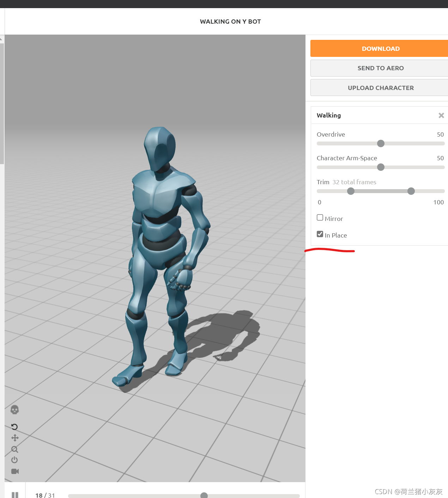
Task: Click the Character Arm-Space label
Action: (x=347, y=158)
